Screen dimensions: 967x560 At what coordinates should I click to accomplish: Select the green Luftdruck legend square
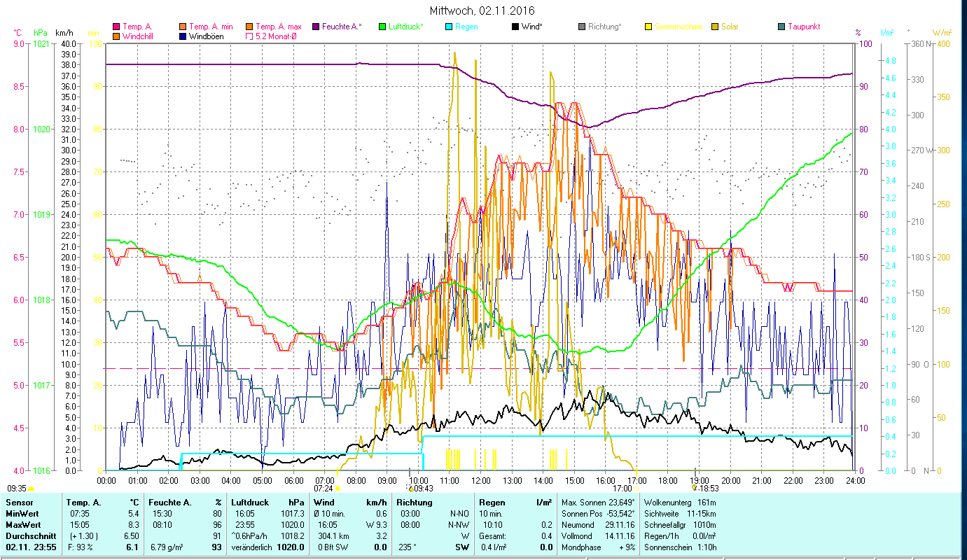382,27
